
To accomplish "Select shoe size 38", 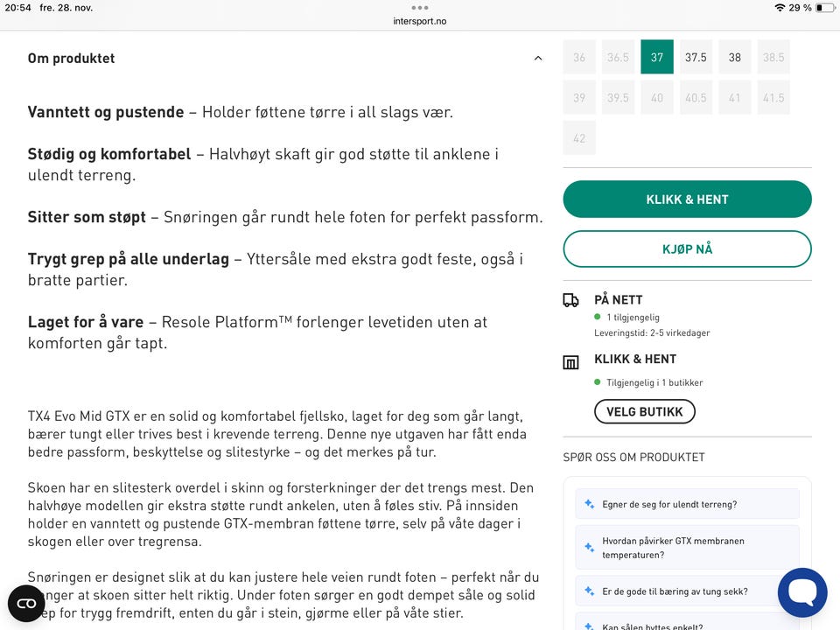I will (734, 57).
